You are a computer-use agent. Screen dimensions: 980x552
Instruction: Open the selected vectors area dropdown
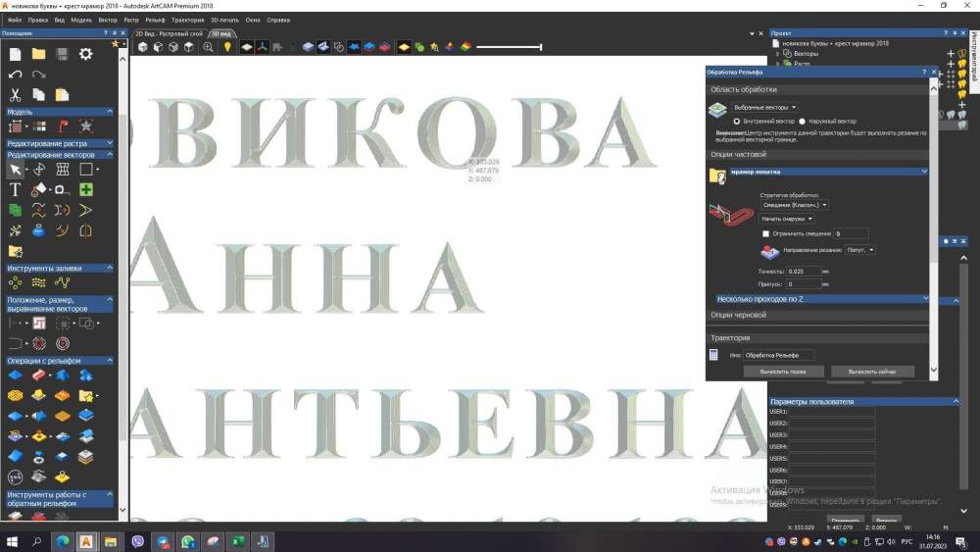click(x=764, y=108)
